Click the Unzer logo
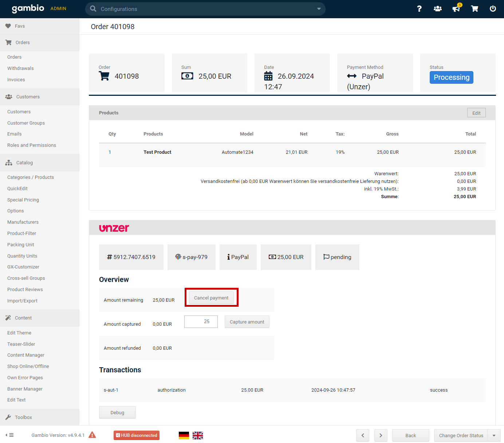The image size is (504, 443). (114, 228)
